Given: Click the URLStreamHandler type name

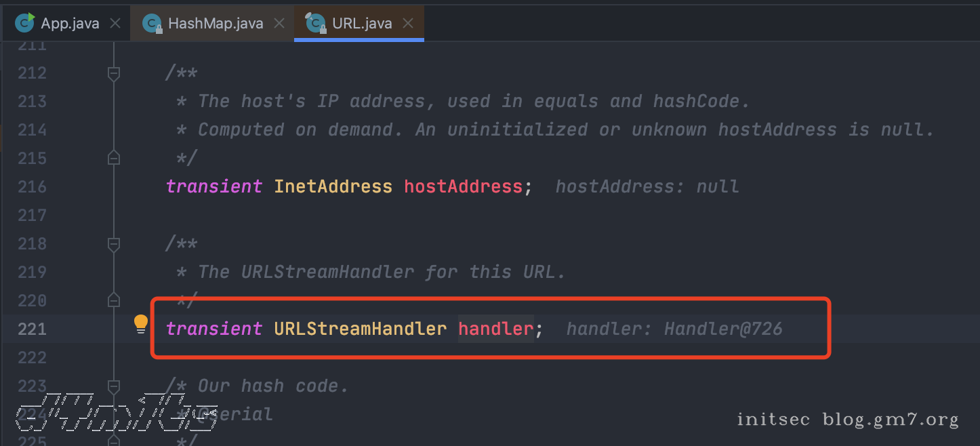Looking at the screenshot, I should coord(360,329).
